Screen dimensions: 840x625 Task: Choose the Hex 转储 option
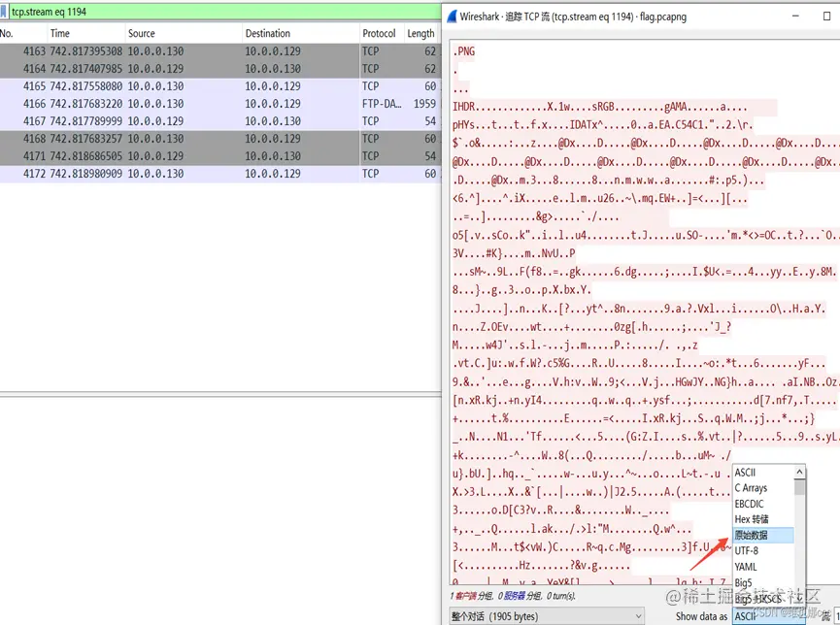point(763,519)
